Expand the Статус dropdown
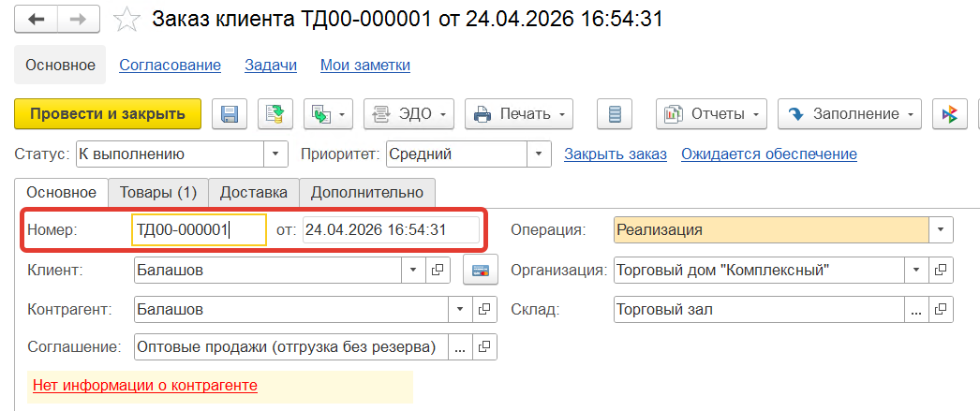Screen dimensions: 980x411 tap(275, 154)
